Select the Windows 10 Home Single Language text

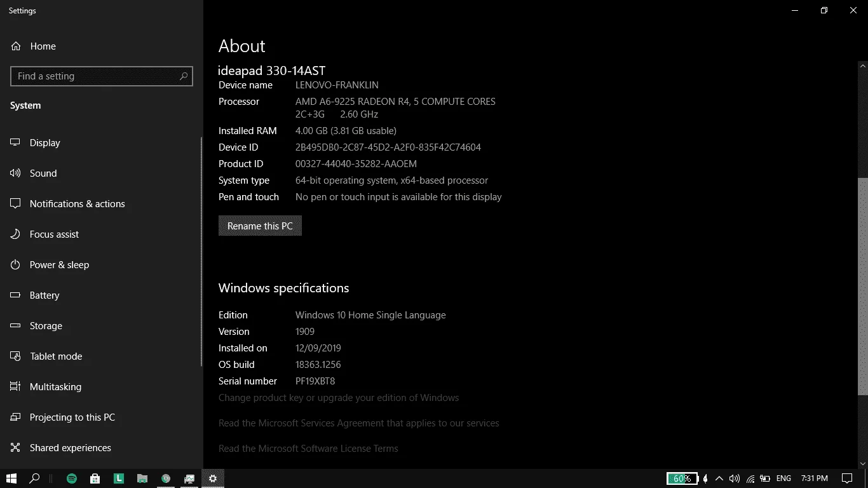(370, 315)
